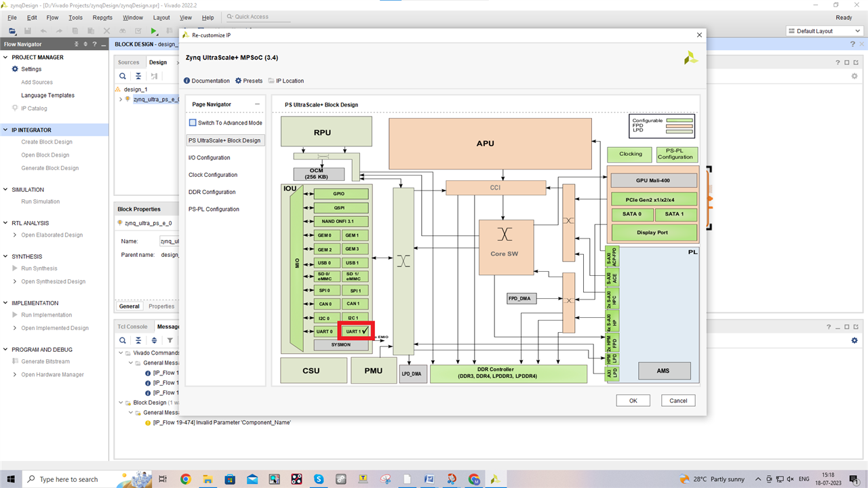
Task: Click Generate Block Design in Flow Navigator
Action: 50,168
